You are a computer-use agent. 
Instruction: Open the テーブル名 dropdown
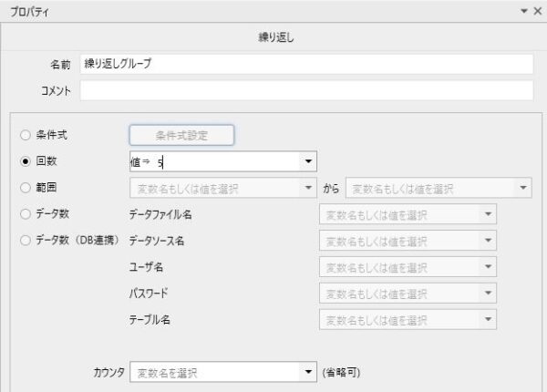tap(489, 321)
